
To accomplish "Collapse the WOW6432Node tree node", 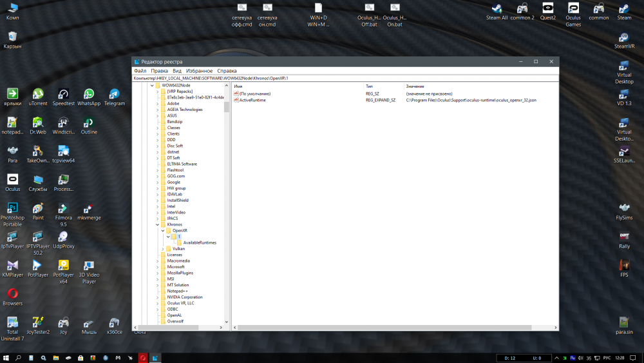I will tap(152, 85).
